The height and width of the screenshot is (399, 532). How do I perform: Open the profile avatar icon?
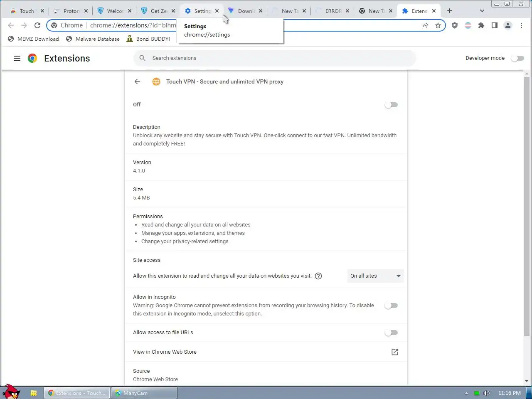pos(508,25)
